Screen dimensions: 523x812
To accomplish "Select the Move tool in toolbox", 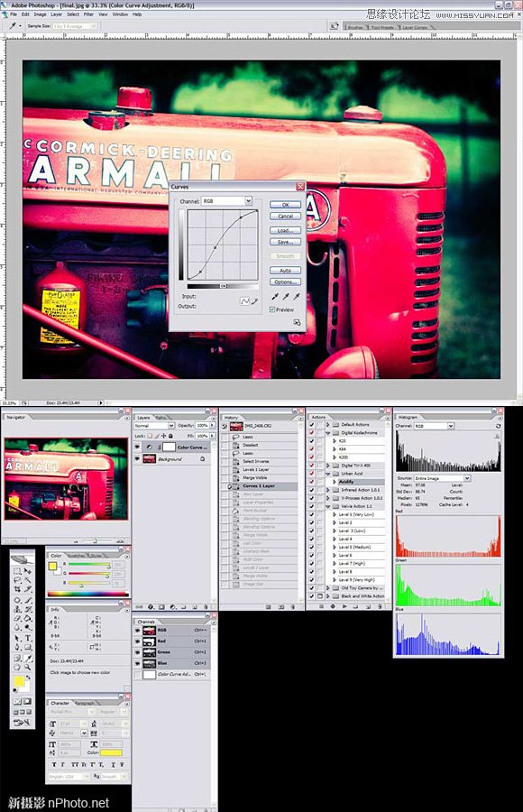I will [x=27, y=571].
